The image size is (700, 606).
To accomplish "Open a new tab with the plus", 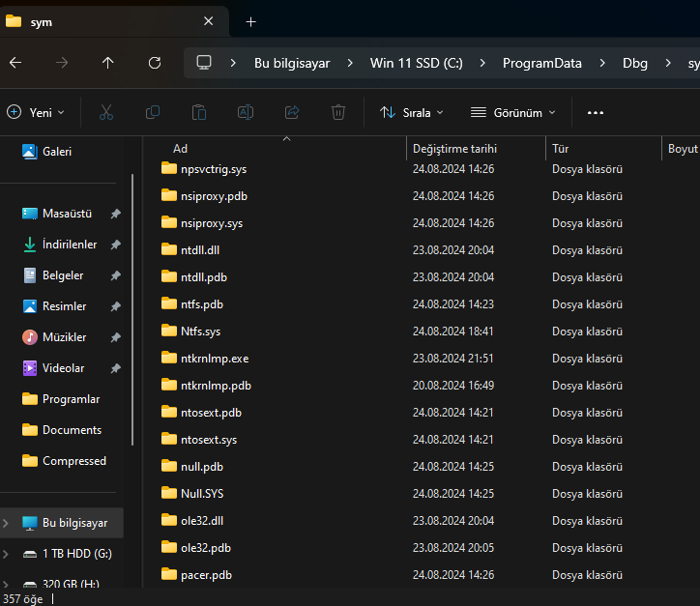I will [x=250, y=22].
